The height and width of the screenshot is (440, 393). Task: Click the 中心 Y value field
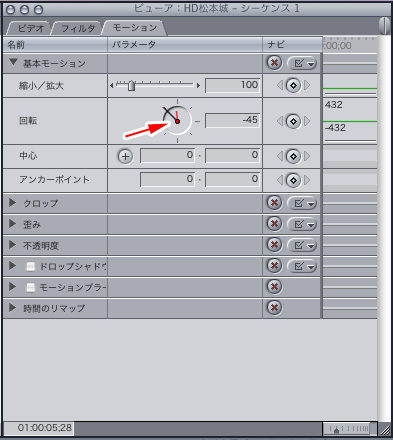click(232, 156)
